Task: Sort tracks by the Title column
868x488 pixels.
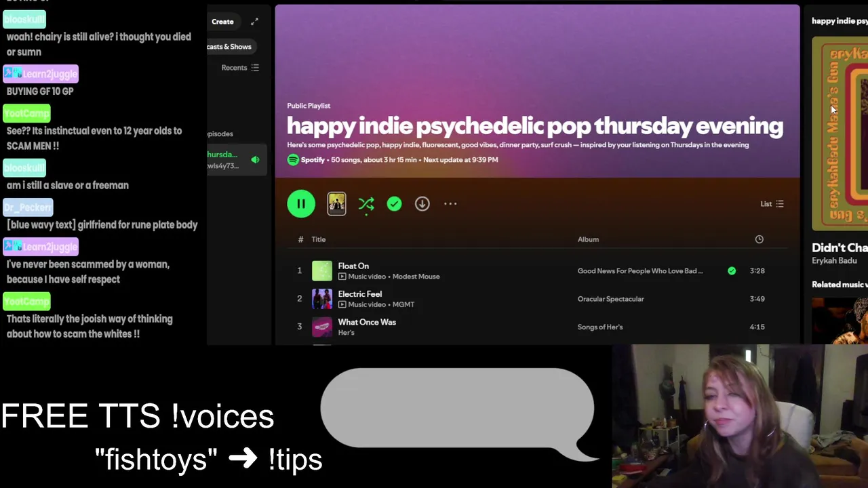Action: (319, 239)
